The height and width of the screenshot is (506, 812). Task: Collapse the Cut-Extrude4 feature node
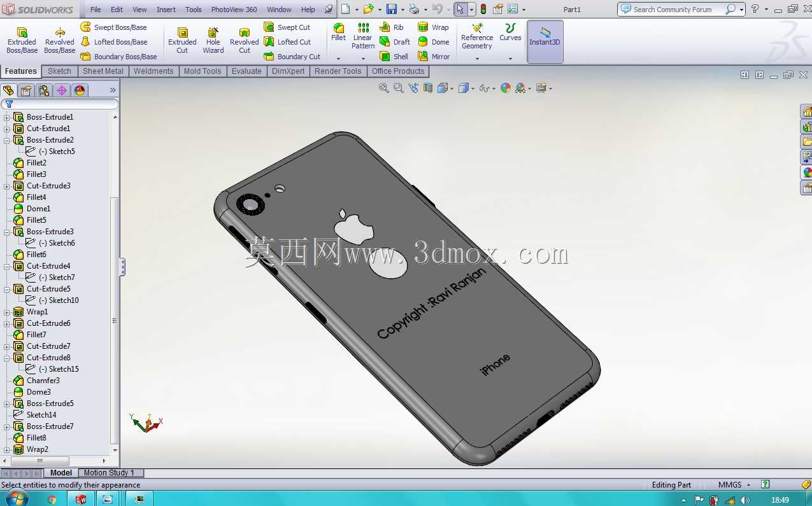pos(6,266)
